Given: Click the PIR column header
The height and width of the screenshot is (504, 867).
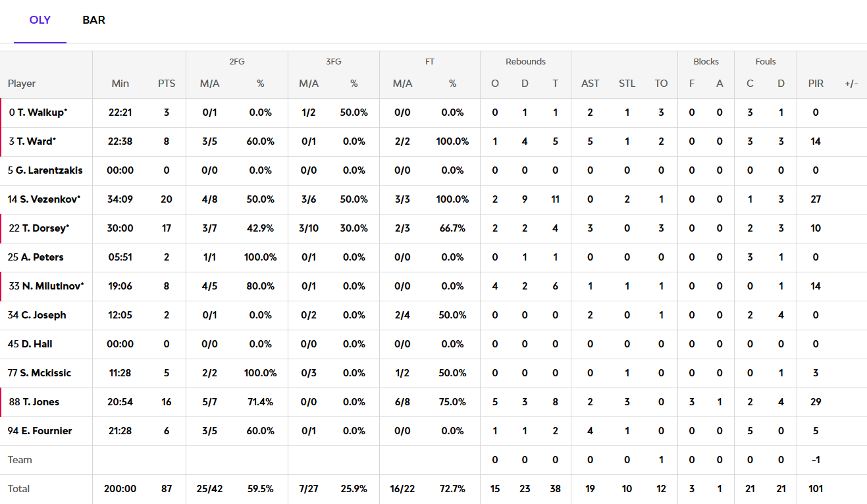Looking at the screenshot, I should tap(816, 84).
